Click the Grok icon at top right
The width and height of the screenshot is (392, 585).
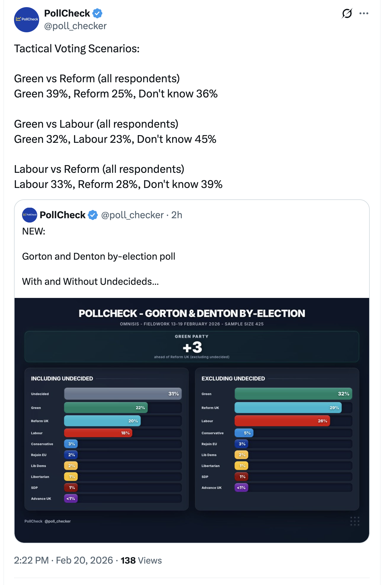pos(347,13)
